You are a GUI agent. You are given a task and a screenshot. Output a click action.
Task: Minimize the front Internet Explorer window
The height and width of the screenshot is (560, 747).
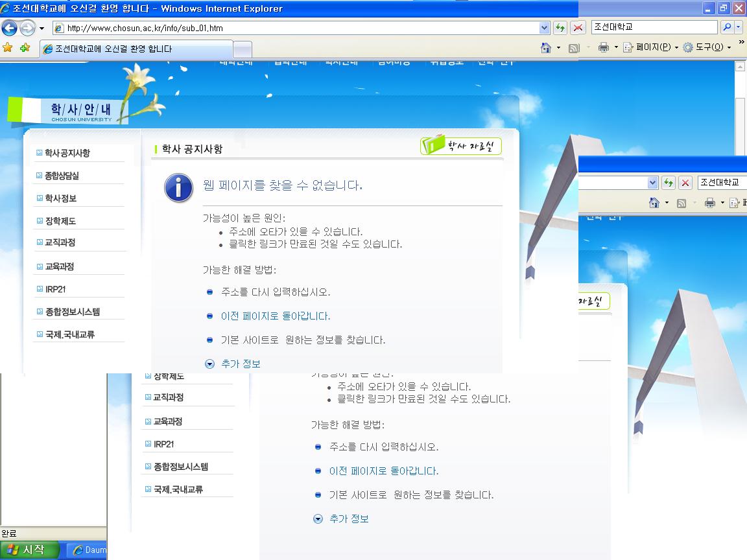point(708,8)
